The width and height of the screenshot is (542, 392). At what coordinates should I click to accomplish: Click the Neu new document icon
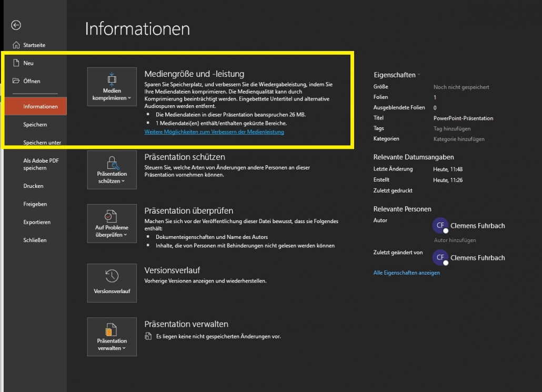pos(16,63)
